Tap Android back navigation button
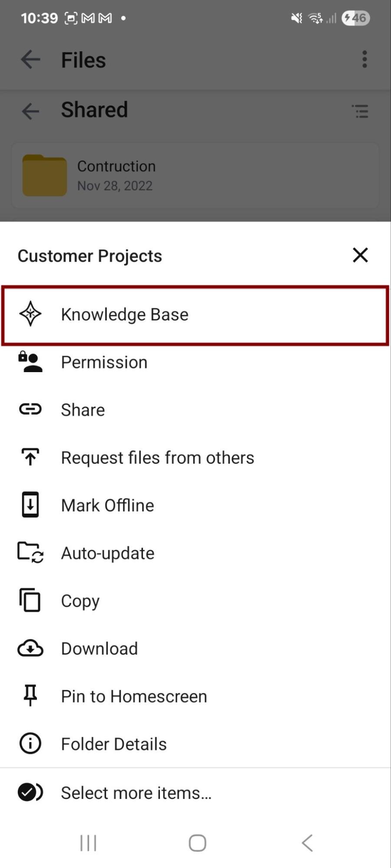 point(307,843)
